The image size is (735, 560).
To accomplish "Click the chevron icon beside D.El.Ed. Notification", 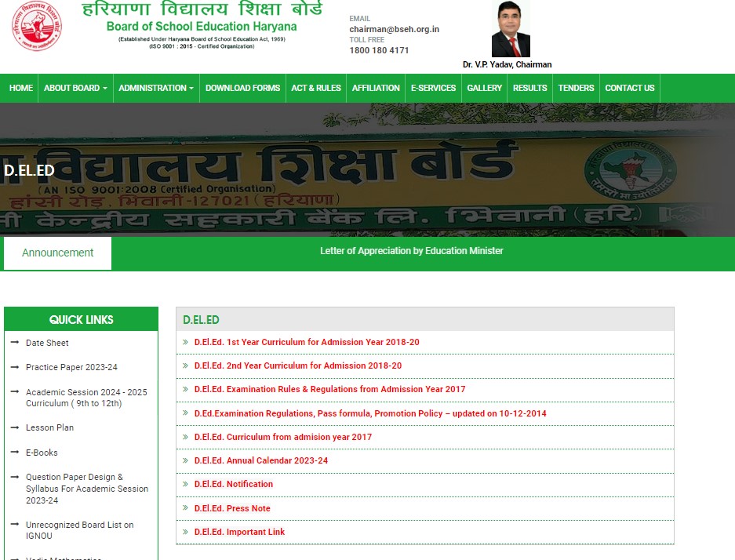I will 186,484.
